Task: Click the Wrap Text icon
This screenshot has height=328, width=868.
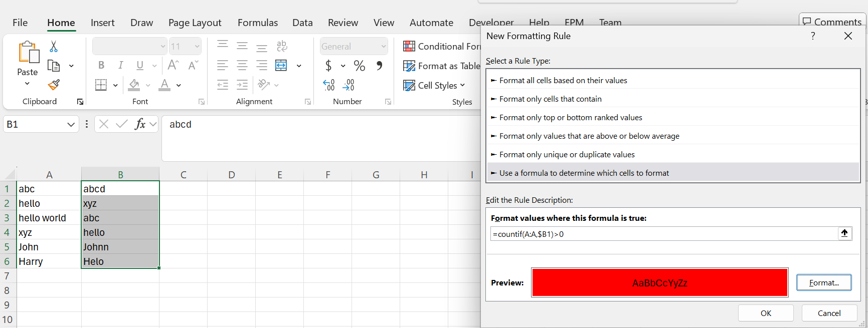Action: coord(282,46)
